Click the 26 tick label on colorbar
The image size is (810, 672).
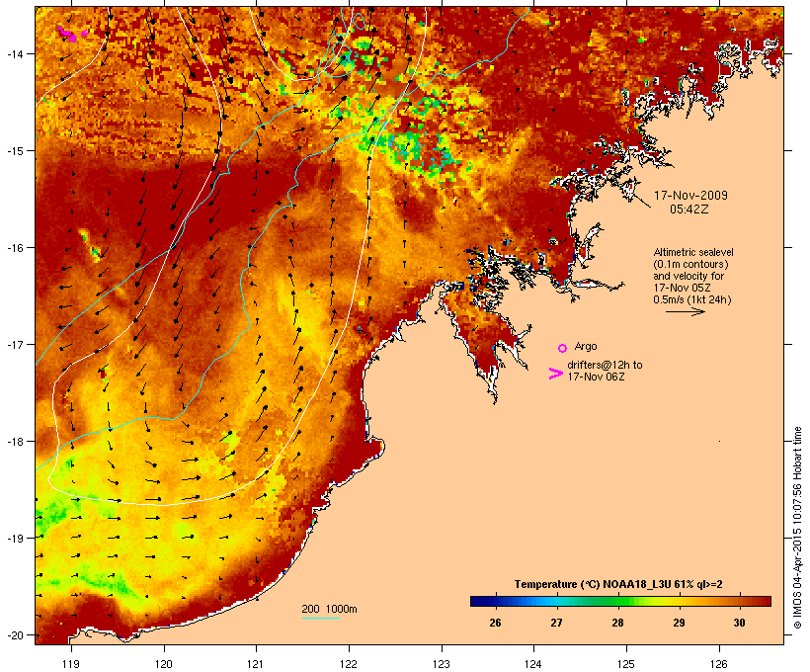[495, 623]
